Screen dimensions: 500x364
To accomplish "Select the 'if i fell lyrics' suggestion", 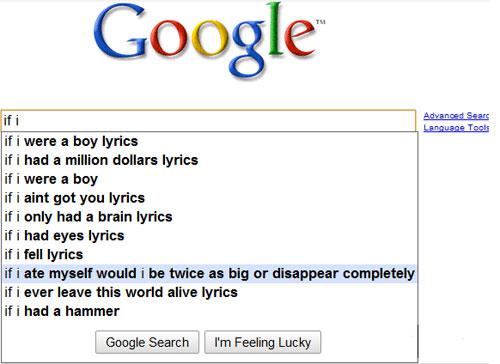I will [210, 255].
